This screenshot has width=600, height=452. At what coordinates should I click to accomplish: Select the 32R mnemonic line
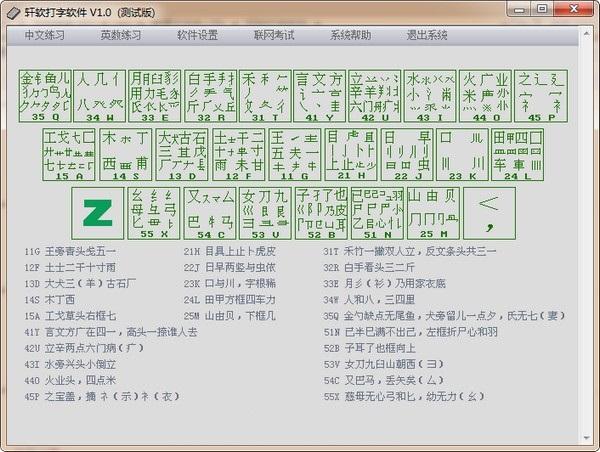point(369,268)
